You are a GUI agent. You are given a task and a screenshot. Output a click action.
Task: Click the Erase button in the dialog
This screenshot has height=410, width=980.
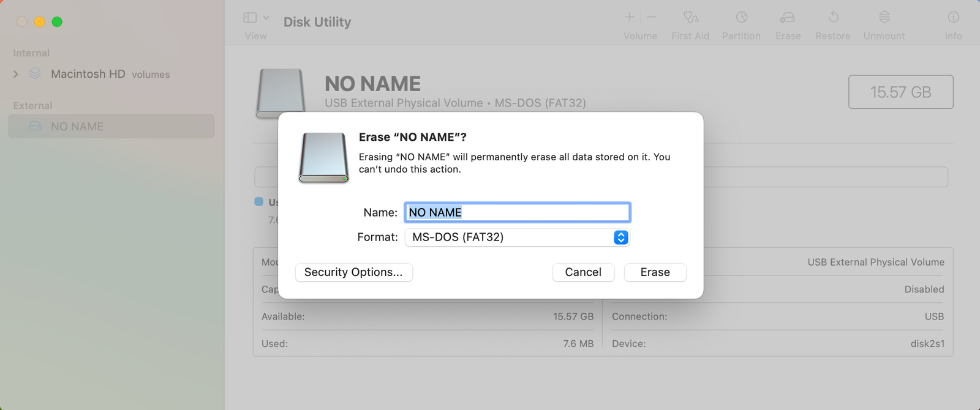(x=655, y=272)
